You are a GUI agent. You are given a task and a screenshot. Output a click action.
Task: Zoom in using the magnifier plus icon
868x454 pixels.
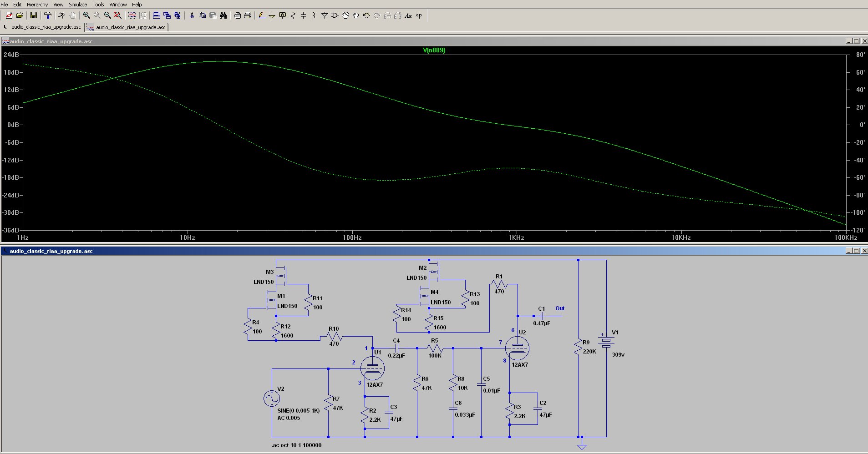pos(86,15)
